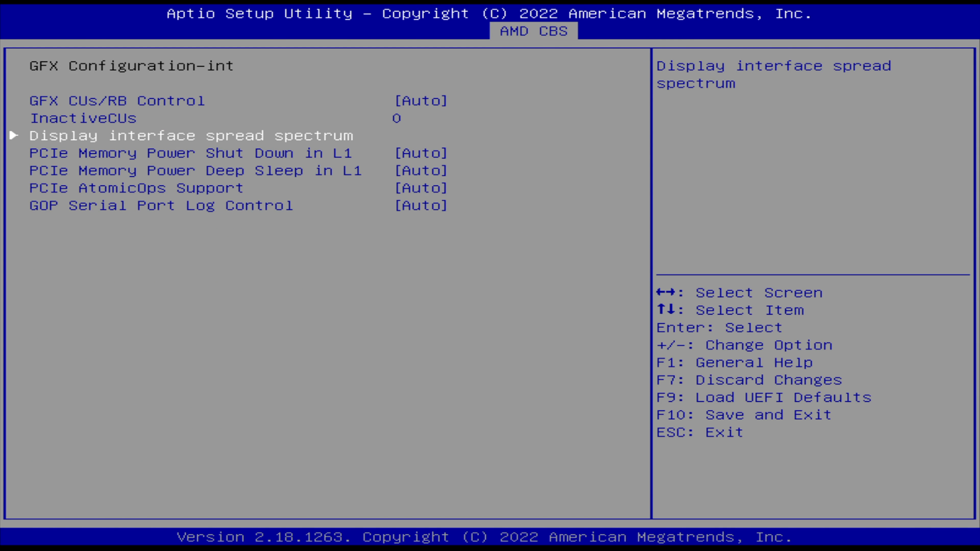980x551 pixels.
Task: Click the F10: Save and Exit hint
Action: (x=744, y=415)
